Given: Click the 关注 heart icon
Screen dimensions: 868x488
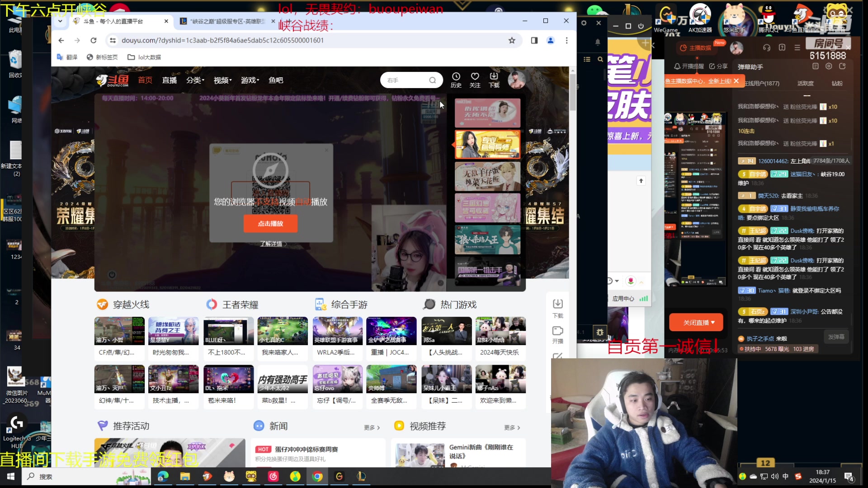Looking at the screenshot, I should pyautogui.click(x=475, y=77).
